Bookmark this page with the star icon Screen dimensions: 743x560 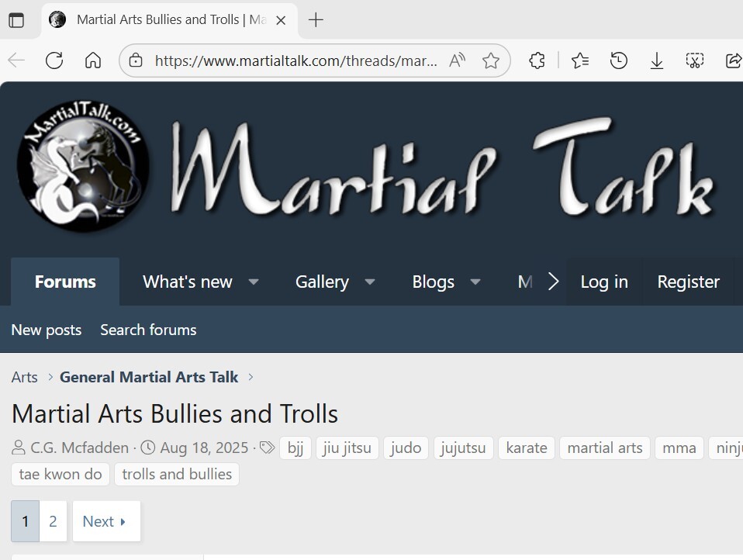coord(491,60)
